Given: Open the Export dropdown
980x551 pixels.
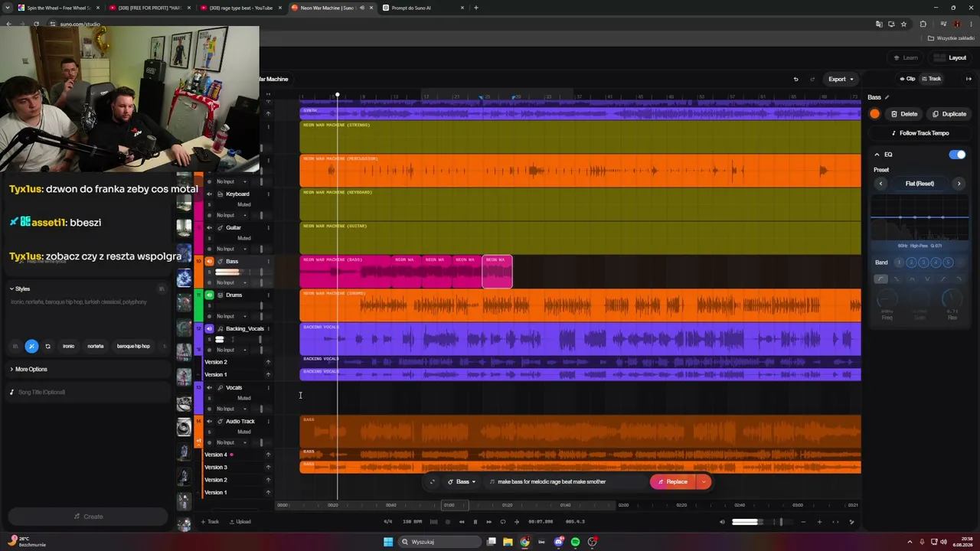Looking at the screenshot, I should tap(841, 79).
